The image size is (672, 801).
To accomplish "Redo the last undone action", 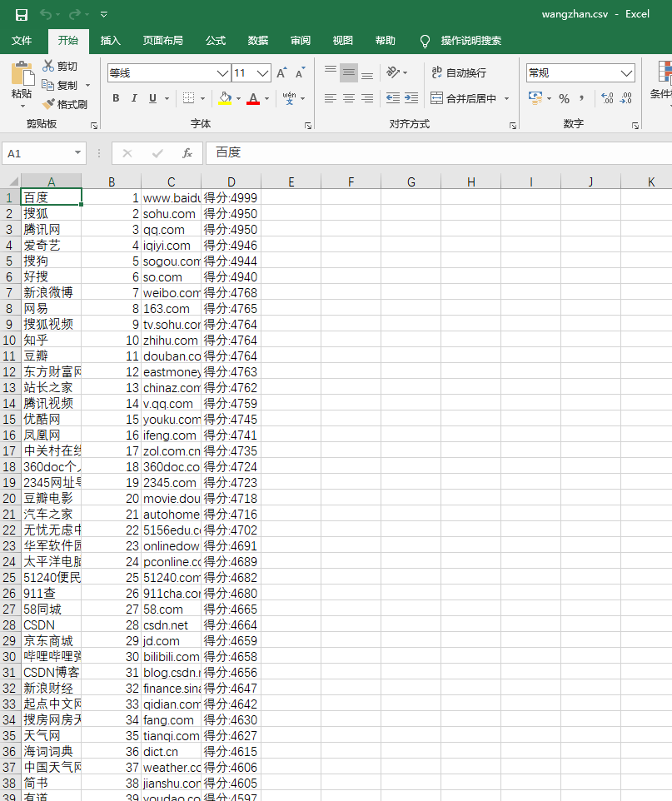I will pyautogui.click(x=75, y=14).
